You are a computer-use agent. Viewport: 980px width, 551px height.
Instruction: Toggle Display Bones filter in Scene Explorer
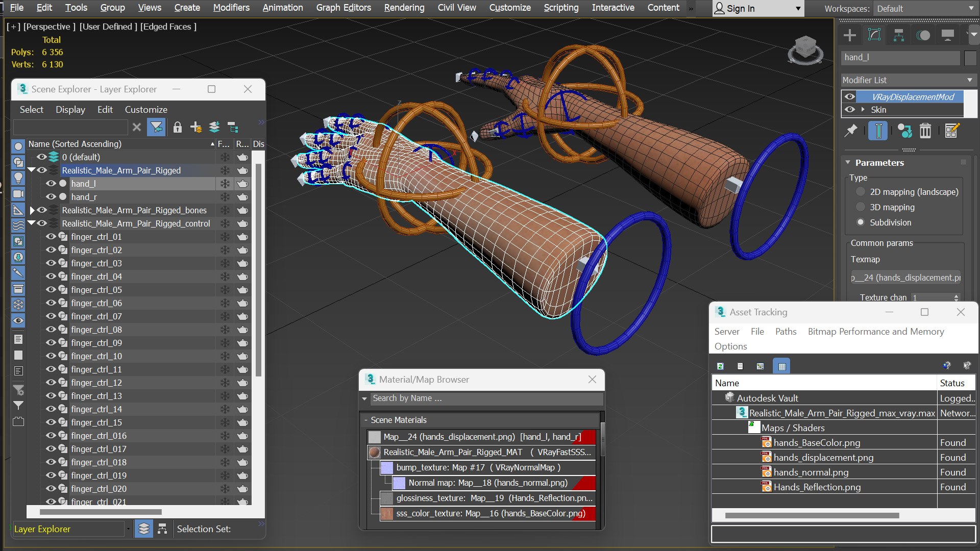point(18,273)
